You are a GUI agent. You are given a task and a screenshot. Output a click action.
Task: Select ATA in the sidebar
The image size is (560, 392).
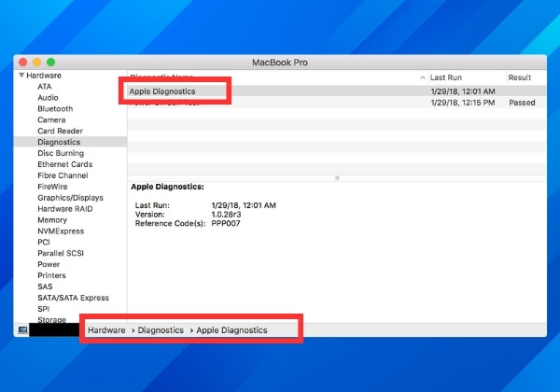point(45,87)
